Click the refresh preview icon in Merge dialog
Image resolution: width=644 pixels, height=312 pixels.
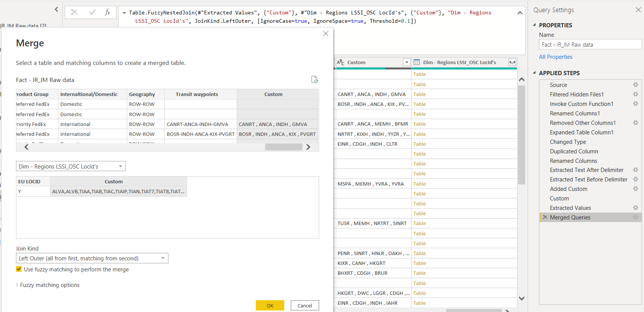[x=315, y=79]
